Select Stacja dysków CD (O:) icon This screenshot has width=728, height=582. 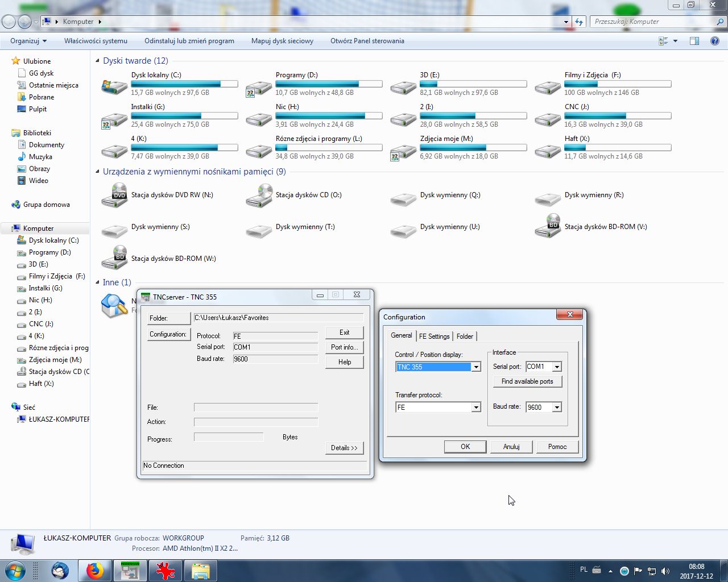point(259,195)
